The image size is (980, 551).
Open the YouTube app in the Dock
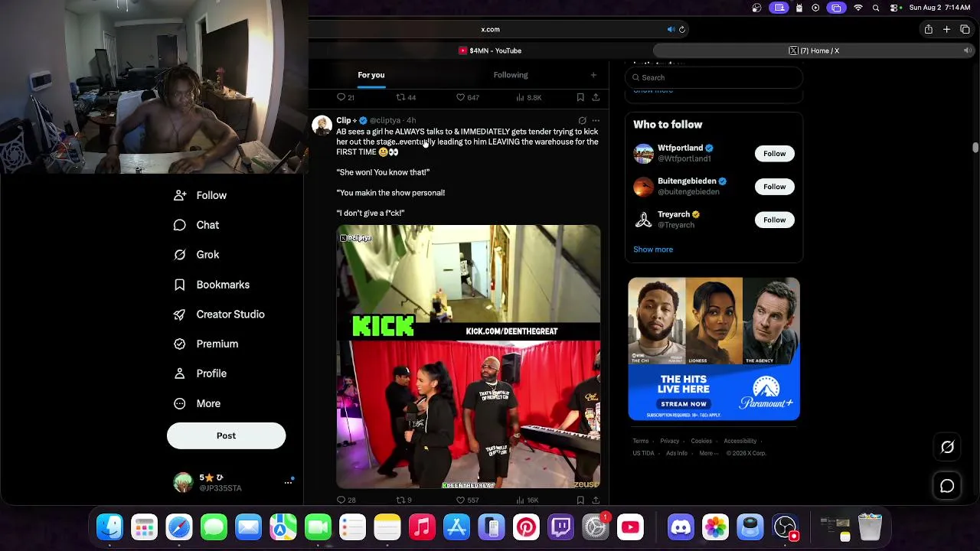[x=630, y=527]
